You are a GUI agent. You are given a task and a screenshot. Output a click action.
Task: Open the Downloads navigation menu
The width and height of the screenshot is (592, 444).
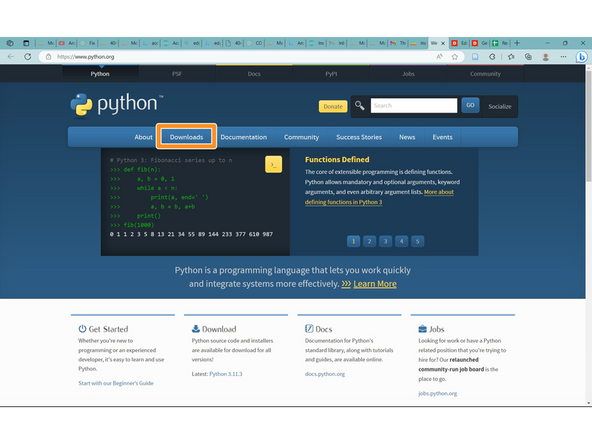pyautogui.click(x=186, y=137)
